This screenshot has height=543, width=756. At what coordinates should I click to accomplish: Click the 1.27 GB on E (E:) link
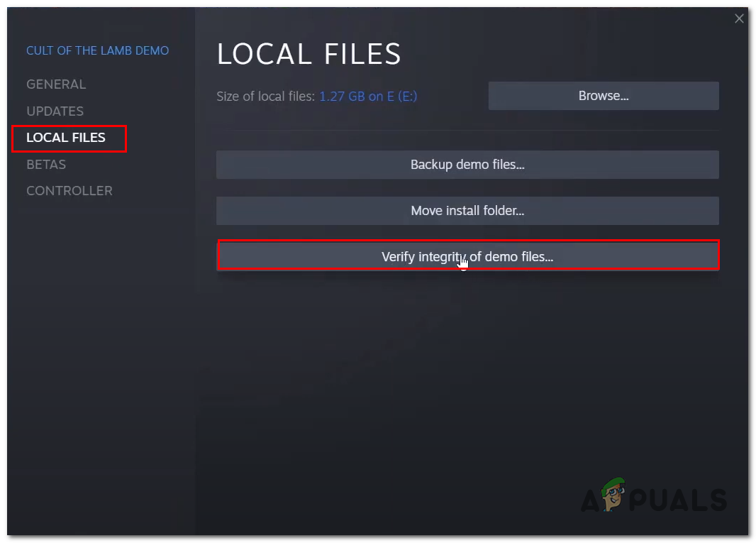point(368,96)
